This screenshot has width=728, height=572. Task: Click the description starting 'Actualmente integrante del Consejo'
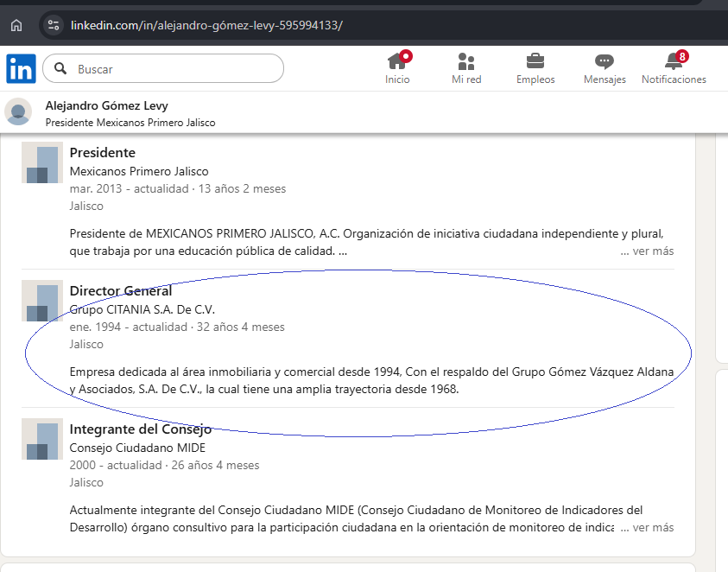point(356,518)
